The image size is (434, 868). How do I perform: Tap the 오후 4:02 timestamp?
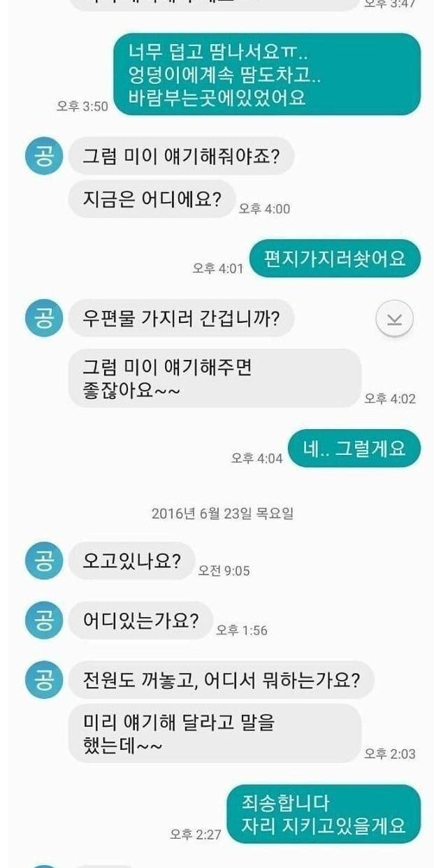pyautogui.click(x=390, y=399)
